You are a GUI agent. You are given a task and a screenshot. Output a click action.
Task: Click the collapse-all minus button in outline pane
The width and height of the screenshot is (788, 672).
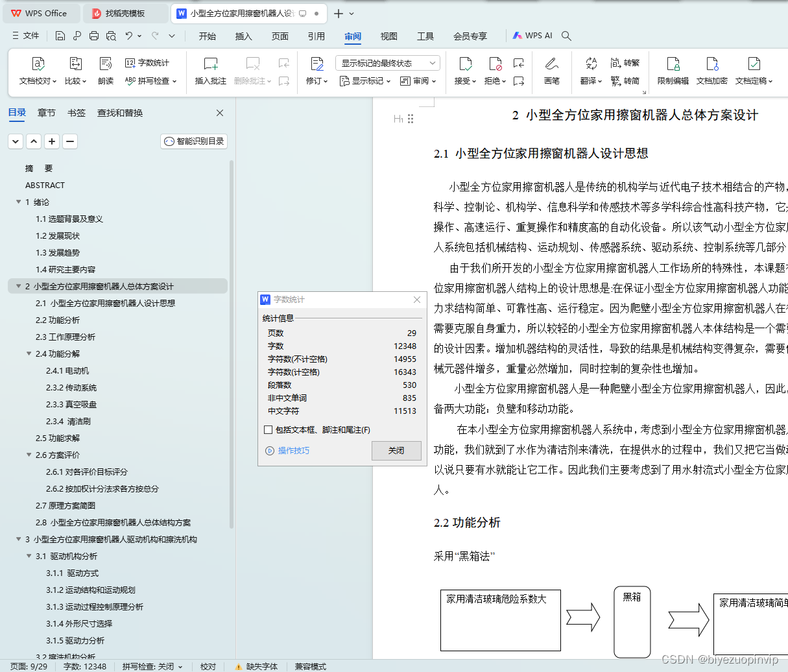pyautogui.click(x=70, y=141)
